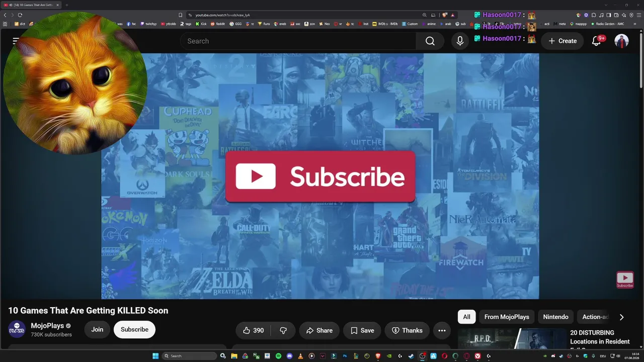This screenshot has width=644, height=362.
Task: Open YouTube notifications bell
Action: coord(596,41)
